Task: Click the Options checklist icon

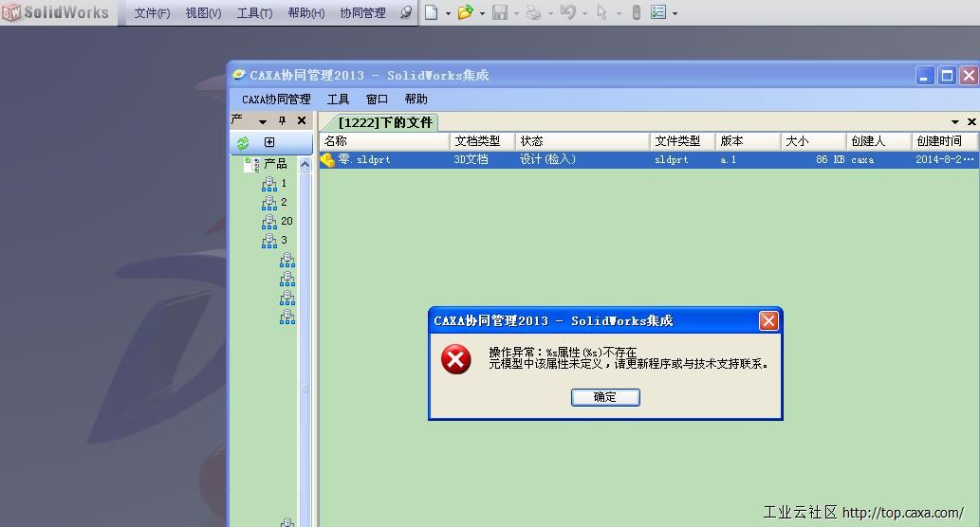Action: pyautogui.click(x=658, y=12)
